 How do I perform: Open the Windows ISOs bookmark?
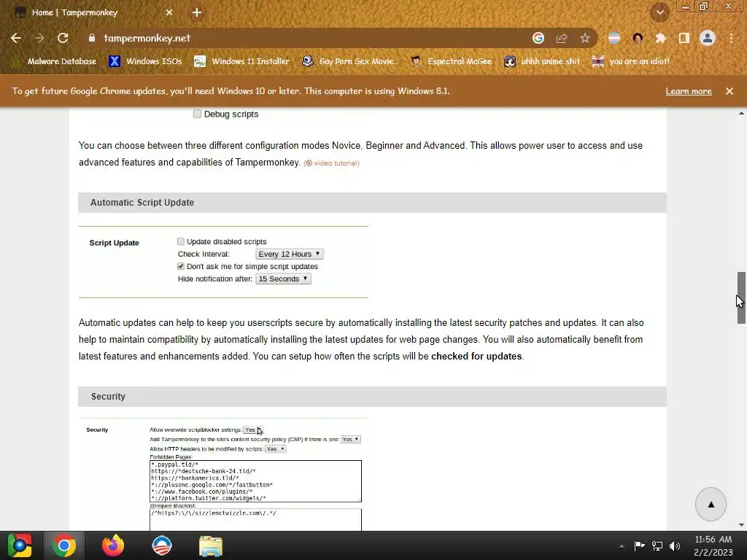[x=146, y=61]
